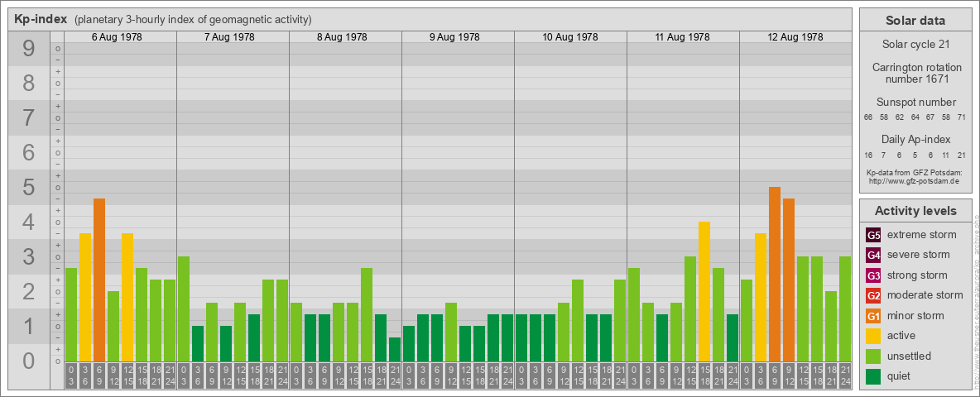Click the Solar data panel header

coord(915,21)
